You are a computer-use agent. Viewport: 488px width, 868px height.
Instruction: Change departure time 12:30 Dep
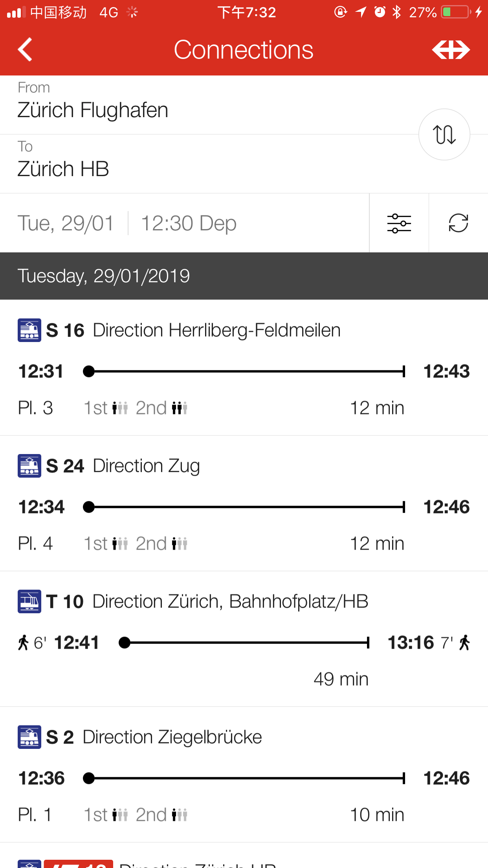point(189,223)
